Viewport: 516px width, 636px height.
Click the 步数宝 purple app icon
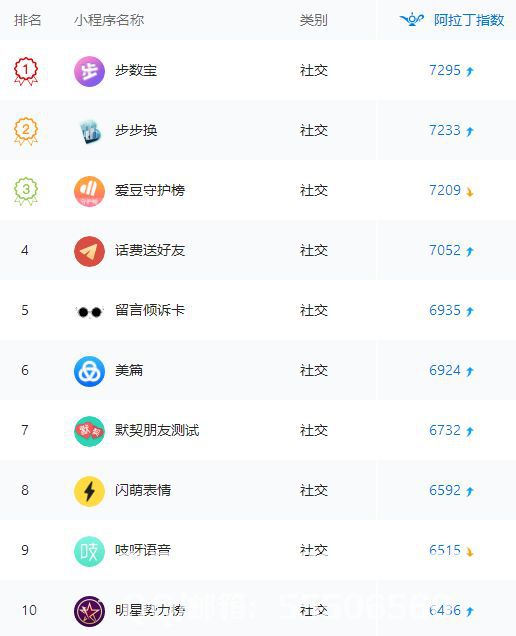89,71
